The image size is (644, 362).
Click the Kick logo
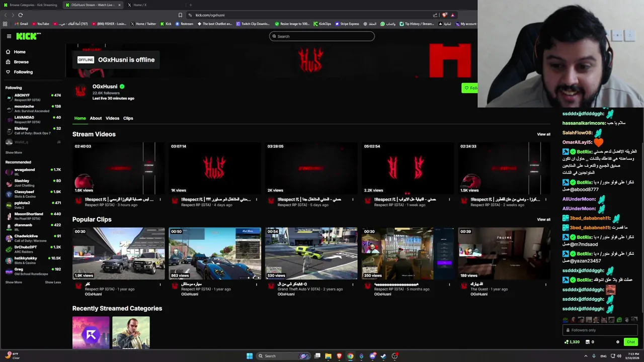[x=28, y=36]
